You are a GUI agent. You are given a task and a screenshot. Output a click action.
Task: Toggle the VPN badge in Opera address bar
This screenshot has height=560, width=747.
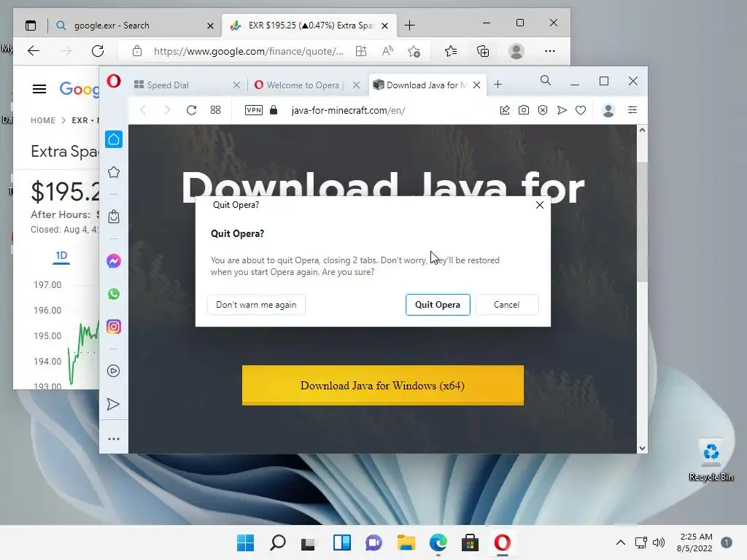pyautogui.click(x=253, y=110)
